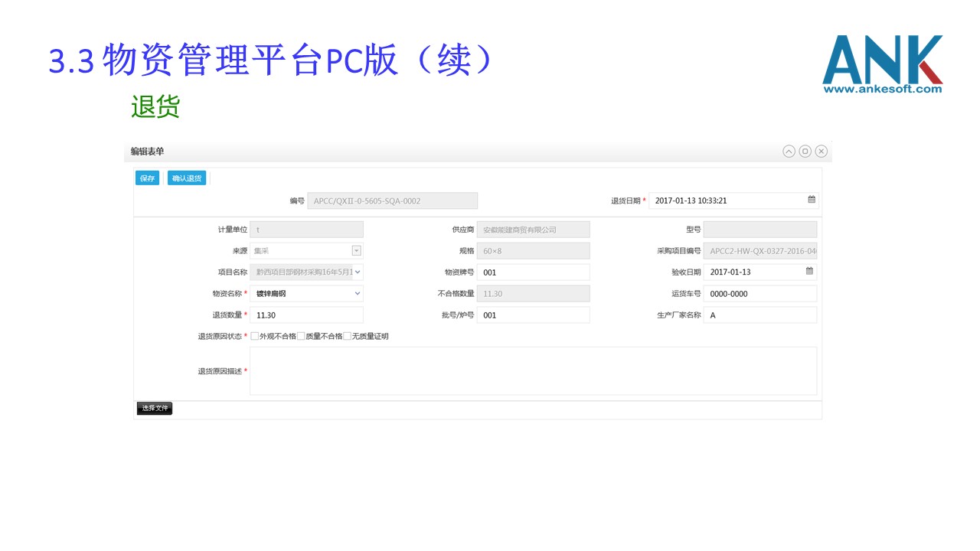Collapse the 编辑表单 panel with the up-arrow icon
The height and width of the screenshot is (551, 980).
[789, 152]
